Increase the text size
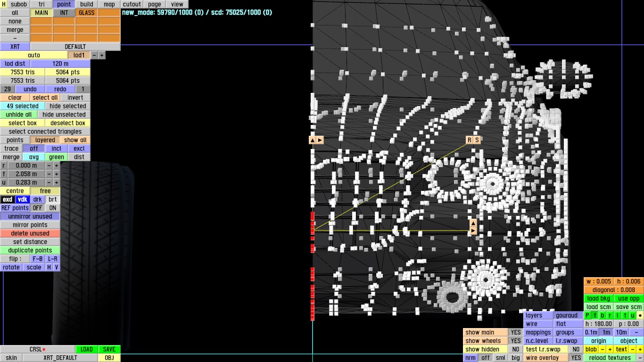The image size is (644, 362). coord(640,349)
